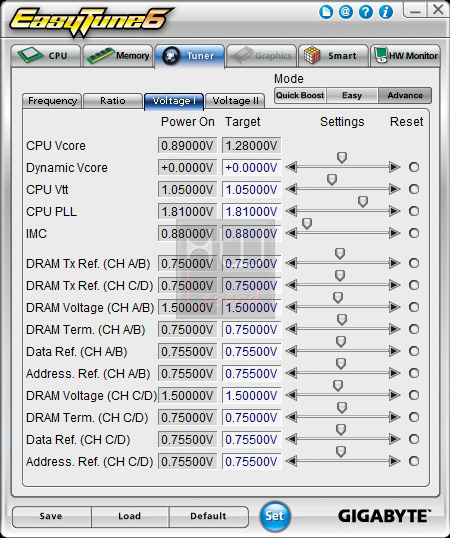Decrease Address. Ref. (CH A/B) left arrow
This screenshot has height=538, width=450.
pyautogui.click(x=291, y=373)
